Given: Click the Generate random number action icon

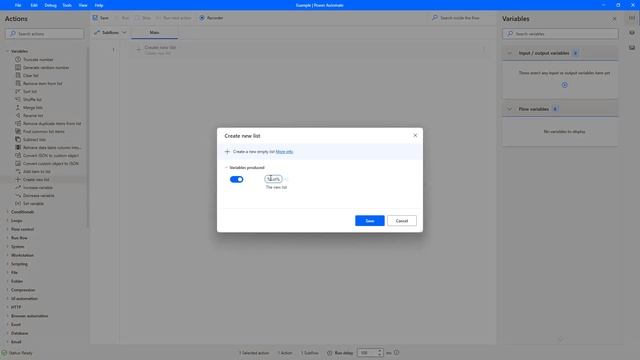Looking at the screenshot, I should point(18,67).
